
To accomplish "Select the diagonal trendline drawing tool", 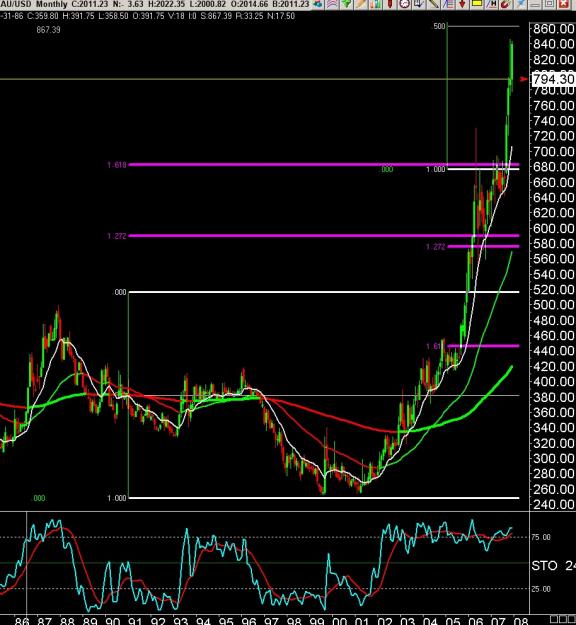I will [x=433, y=4].
